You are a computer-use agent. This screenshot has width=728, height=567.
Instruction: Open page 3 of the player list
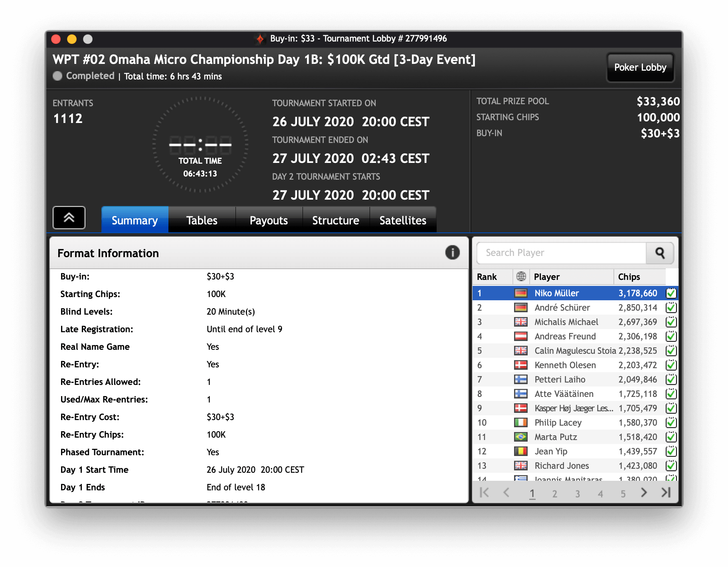577,494
